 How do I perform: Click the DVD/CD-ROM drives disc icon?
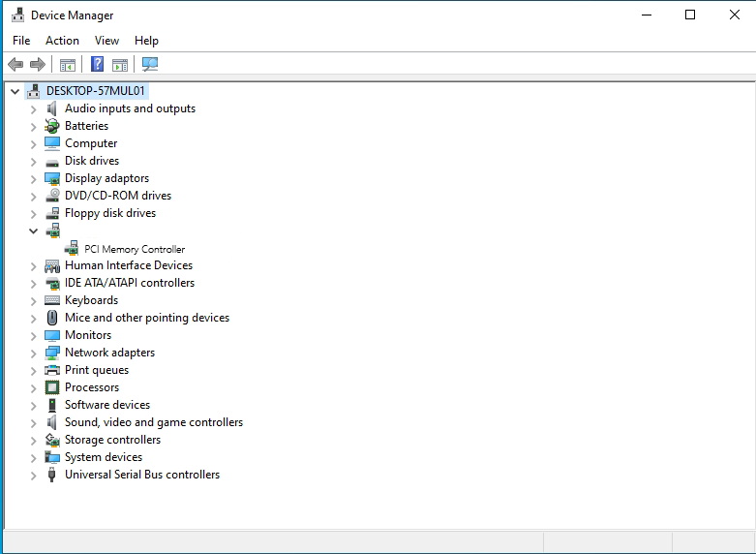pos(52,196)
